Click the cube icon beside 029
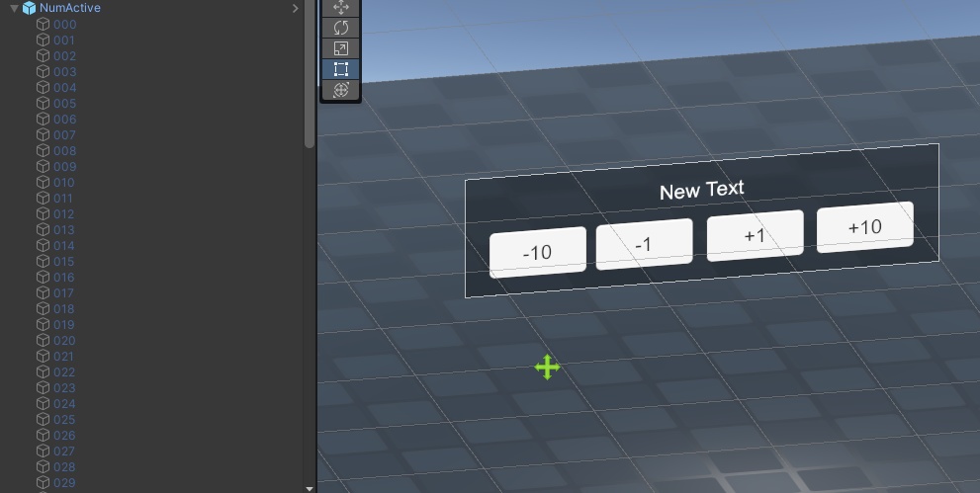 [x=44, y=482]
